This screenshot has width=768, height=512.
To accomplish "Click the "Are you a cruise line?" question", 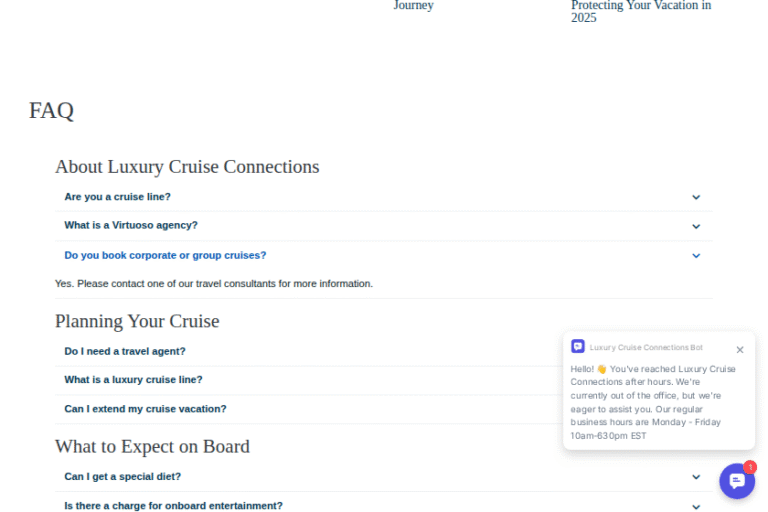I will click(x=118, y=197).
